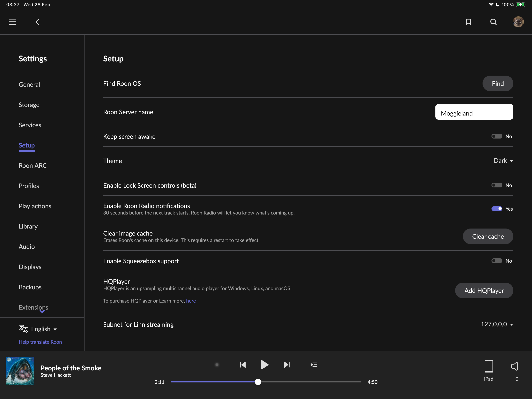
Task: Open Play actions settings tab
Action: [x=35, y=206]
